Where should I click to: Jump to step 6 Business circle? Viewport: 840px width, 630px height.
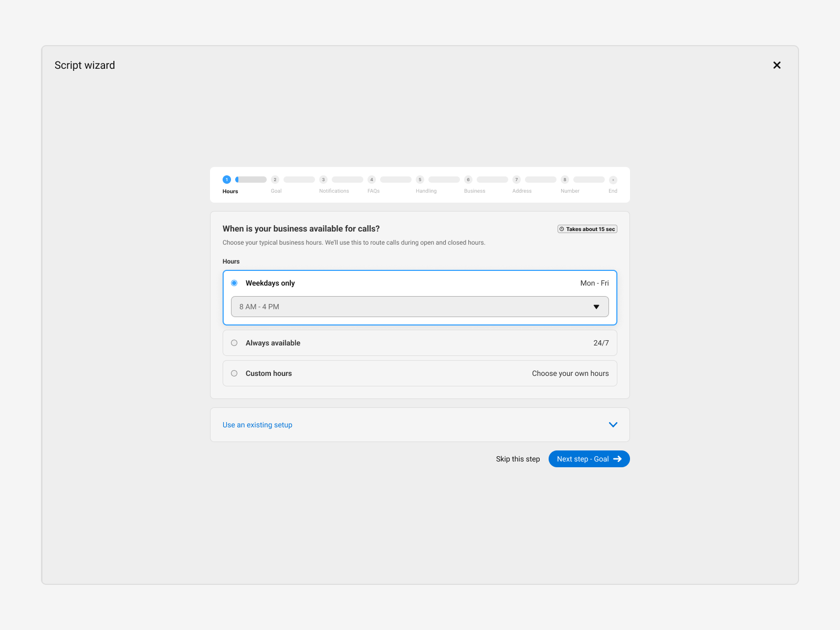click(468, 180)
